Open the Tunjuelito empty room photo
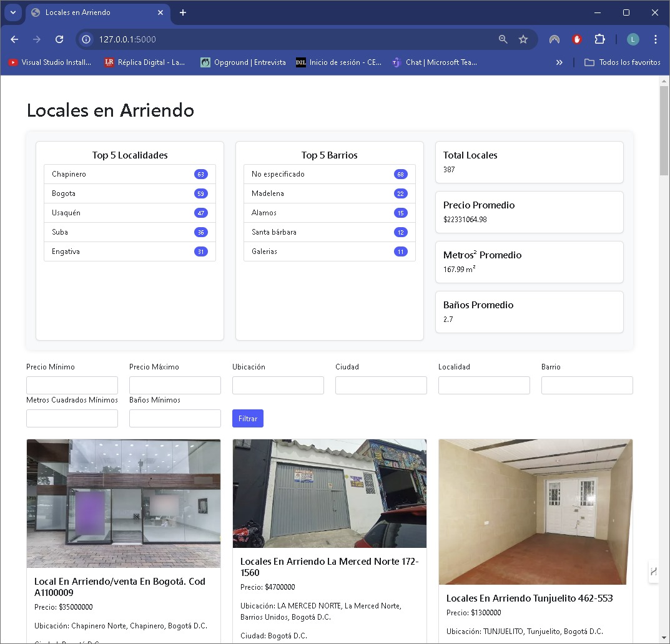The width and height of the screenshot is (670, 644). [535, 512]
